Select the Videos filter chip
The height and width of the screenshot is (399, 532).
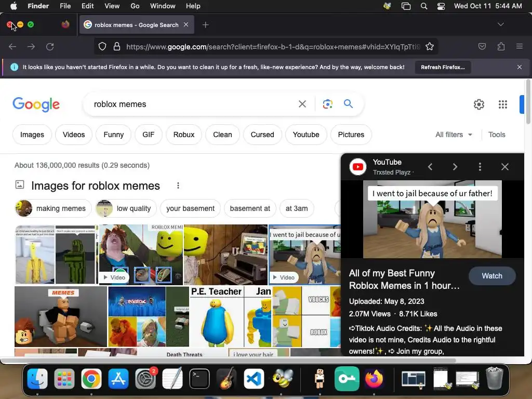tap(74, 135)
